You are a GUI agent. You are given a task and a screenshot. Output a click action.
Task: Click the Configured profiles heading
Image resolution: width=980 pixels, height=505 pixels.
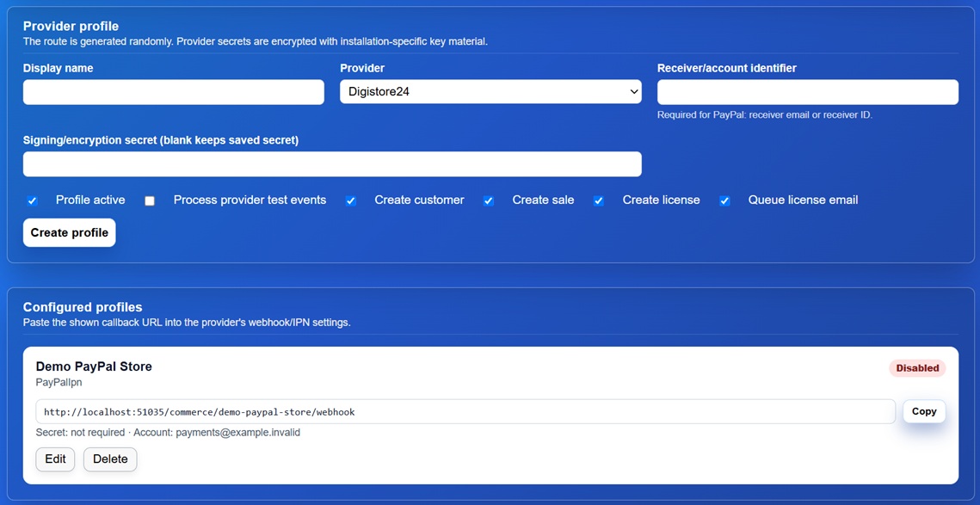click(83, 307)
